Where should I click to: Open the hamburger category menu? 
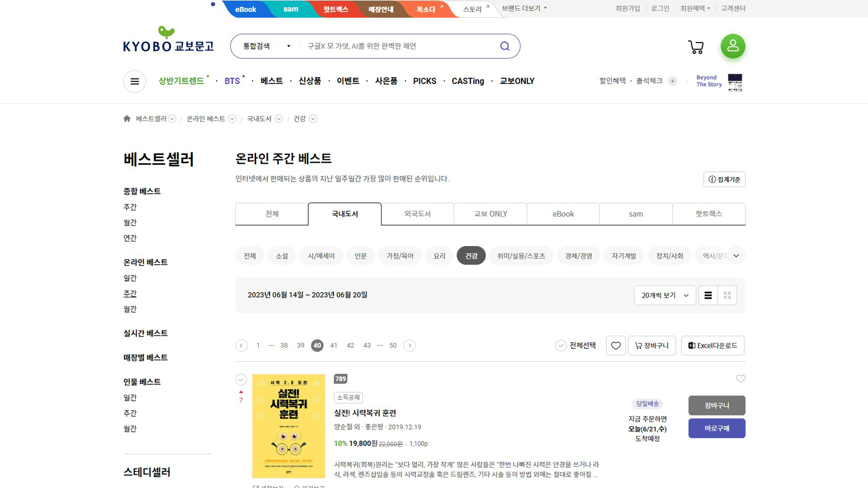135,81
